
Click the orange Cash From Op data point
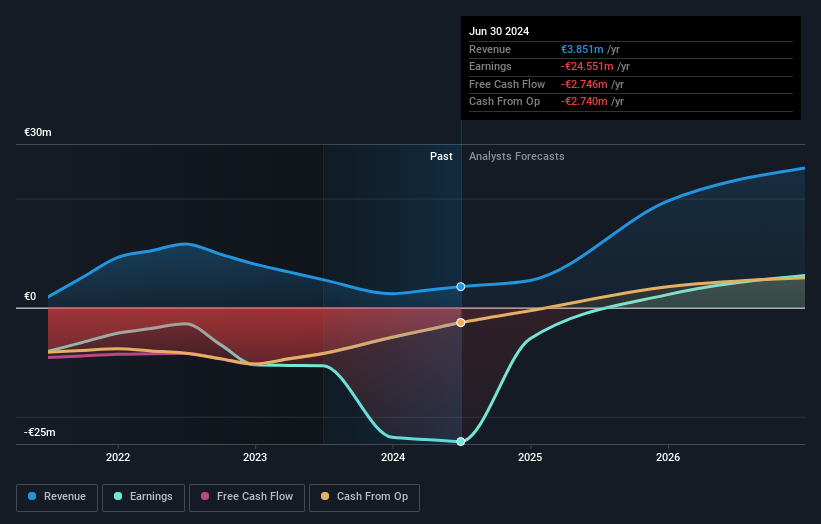[461, 322]
